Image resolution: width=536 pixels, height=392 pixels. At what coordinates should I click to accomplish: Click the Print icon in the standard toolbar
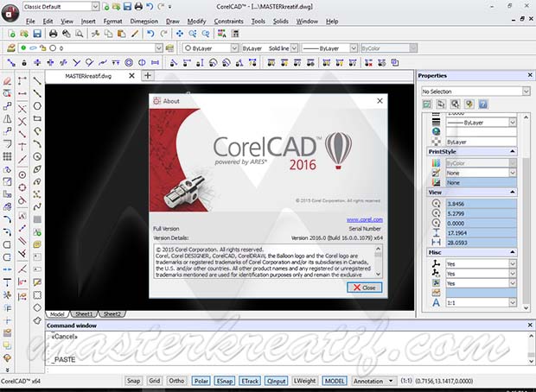54,34
